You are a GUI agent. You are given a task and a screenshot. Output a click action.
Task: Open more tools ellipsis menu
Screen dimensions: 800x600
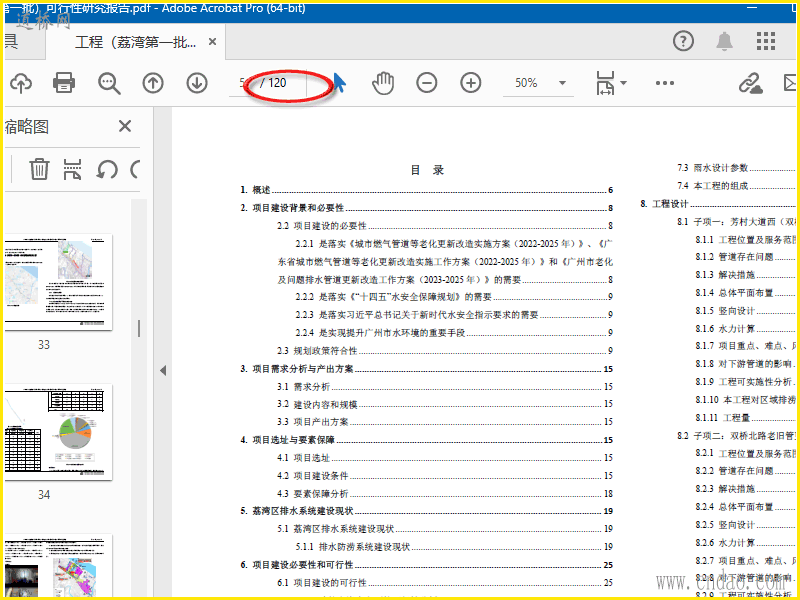click(664, 83)
